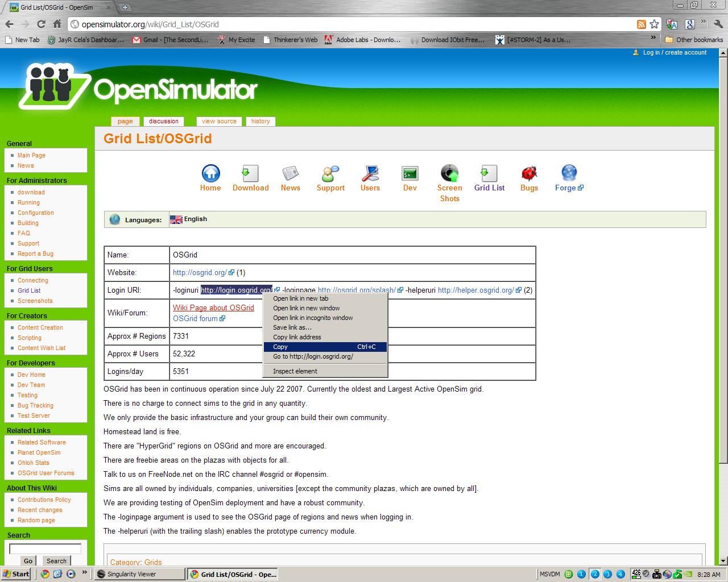The height and width of the screenshot is (582, 728).
Task: Switch to the discussion tab
Action: [x=164, y=121]
